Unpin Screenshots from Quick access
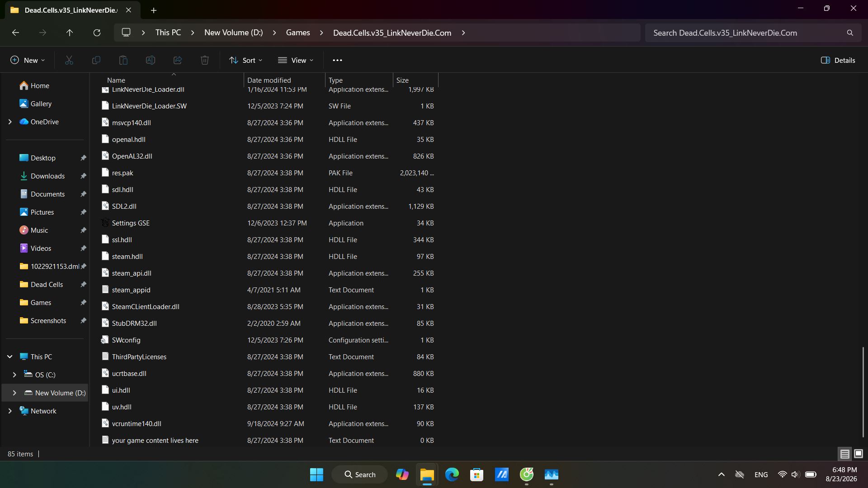Image resolution: width=868 pixels, height=488 pixels. (83, 321)
